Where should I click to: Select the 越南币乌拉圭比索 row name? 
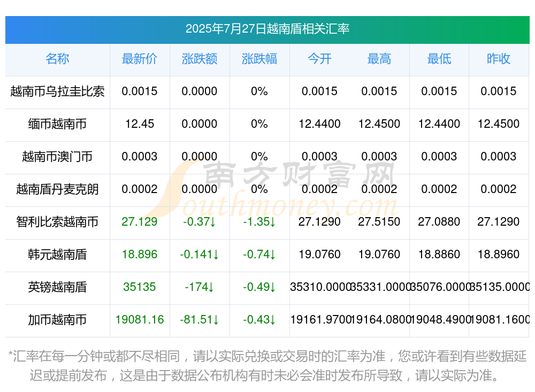tap(57, 91)
